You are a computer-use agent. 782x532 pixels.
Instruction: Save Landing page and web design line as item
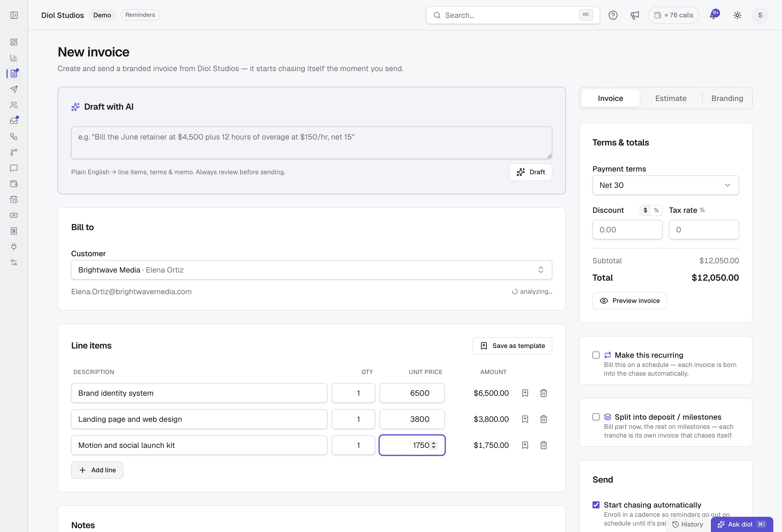tap(525, 419)
